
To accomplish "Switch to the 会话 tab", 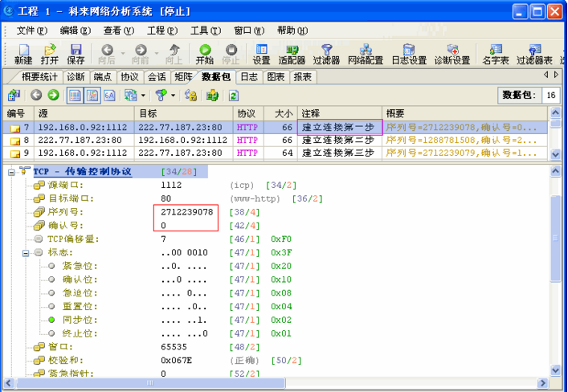I will [x=157, y=77].
